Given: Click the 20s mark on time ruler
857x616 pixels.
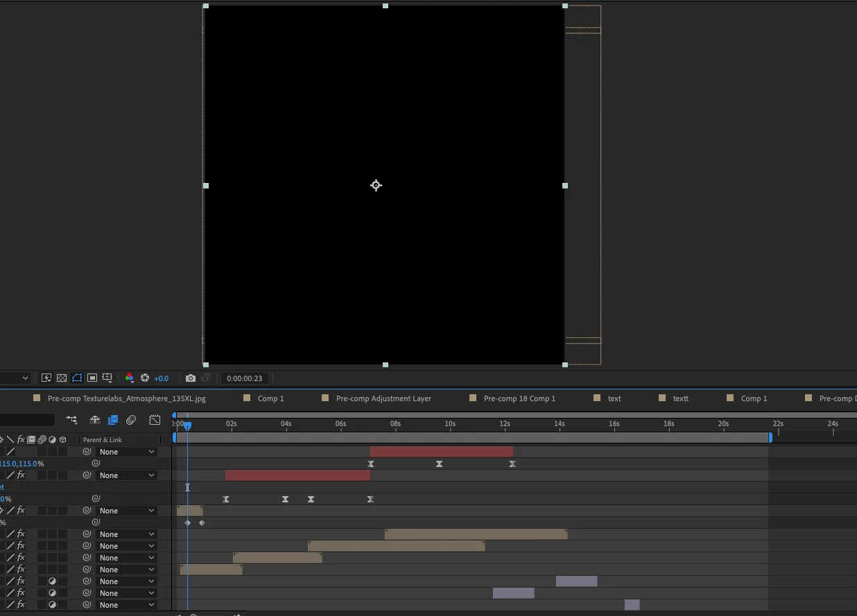Looking at the screenshot, I should pos(723,423).
